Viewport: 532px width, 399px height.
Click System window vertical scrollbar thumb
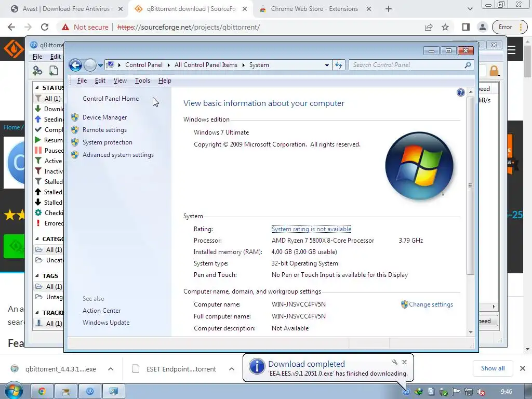pyautogui.click(x=471, y=185)
